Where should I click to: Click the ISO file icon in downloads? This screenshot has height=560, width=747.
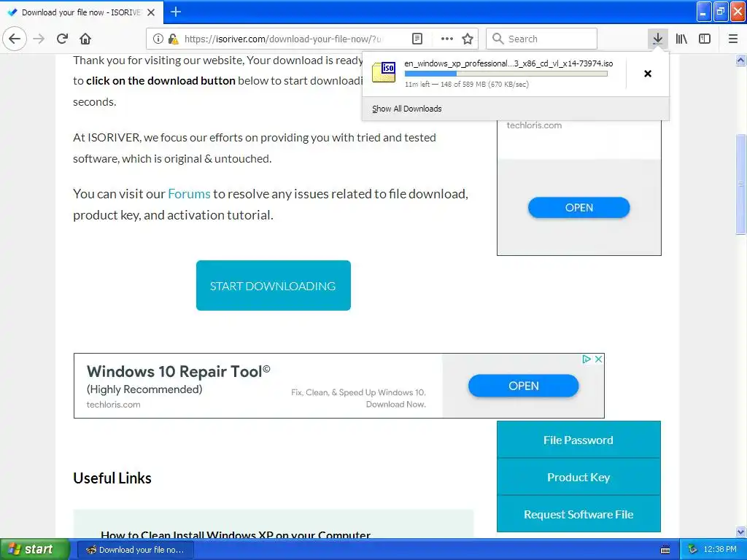point(384,72)
